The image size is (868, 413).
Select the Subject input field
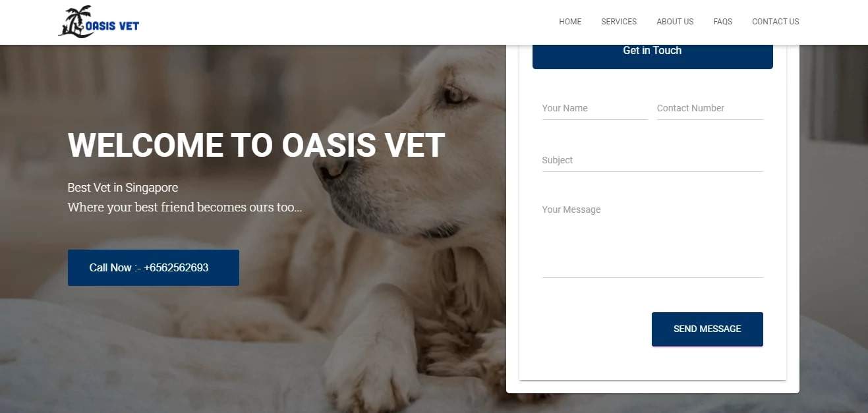coord(652,161)
